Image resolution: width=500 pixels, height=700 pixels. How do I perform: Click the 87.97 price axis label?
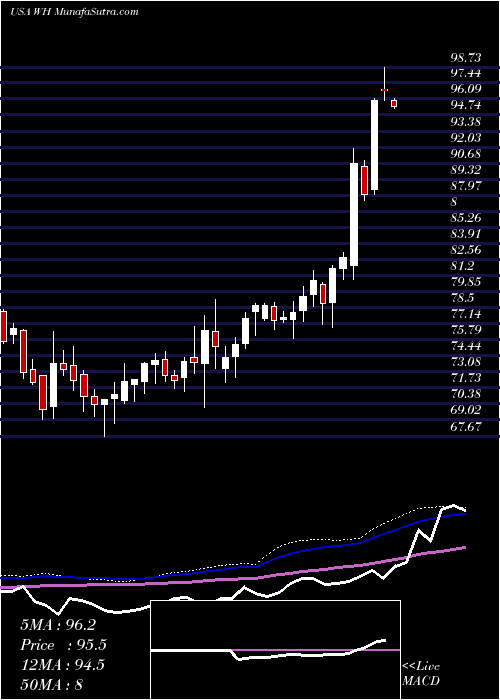click(x=465, y=186)
